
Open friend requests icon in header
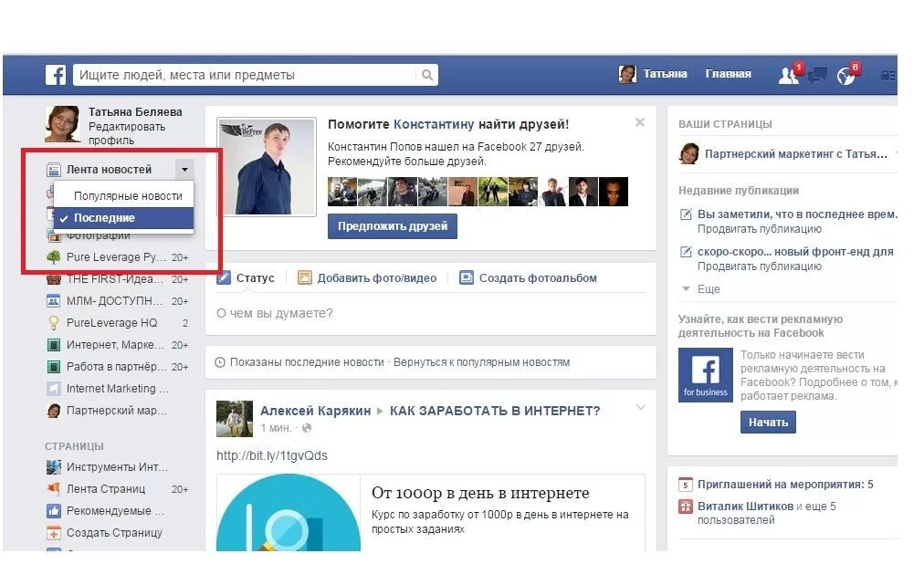pyautogui.click(x=789, y=75)
